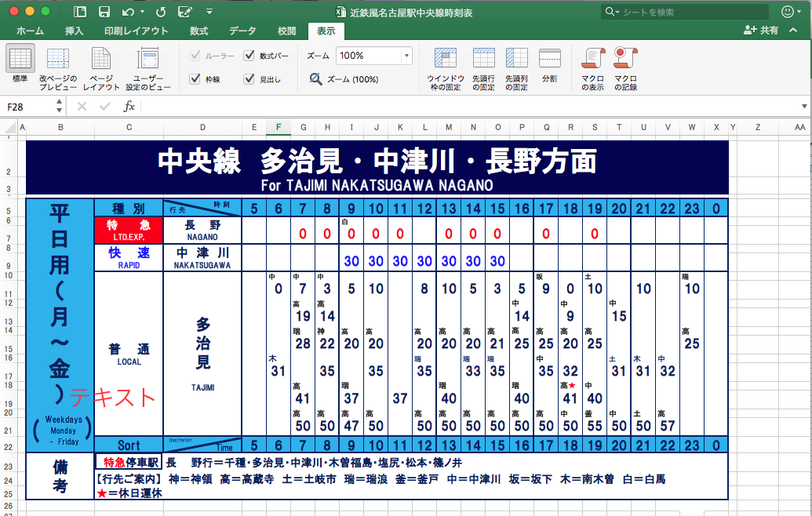812x516 pixels.
Task: Click ウインドウ枠の固定 freeze panes icon
Action: pos(446,59)
